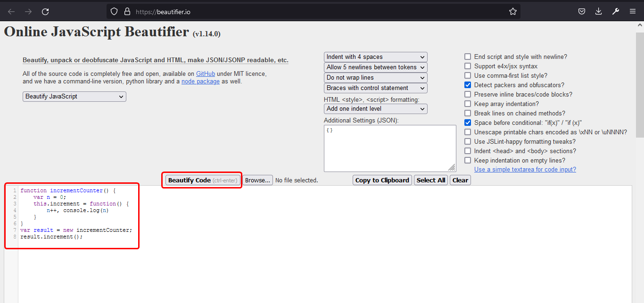Click the beautifier.io address bar

(314, 11)
